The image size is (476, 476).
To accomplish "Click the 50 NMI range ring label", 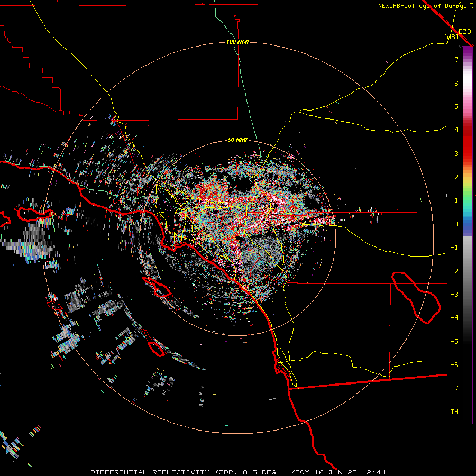I will pyautogui.click(x=237, y=140).
